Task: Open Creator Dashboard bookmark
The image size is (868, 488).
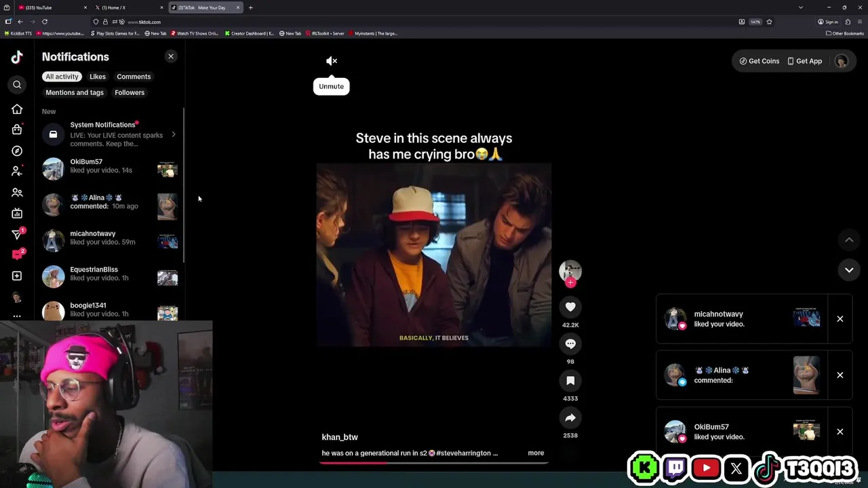Action: tap(250, 33)
